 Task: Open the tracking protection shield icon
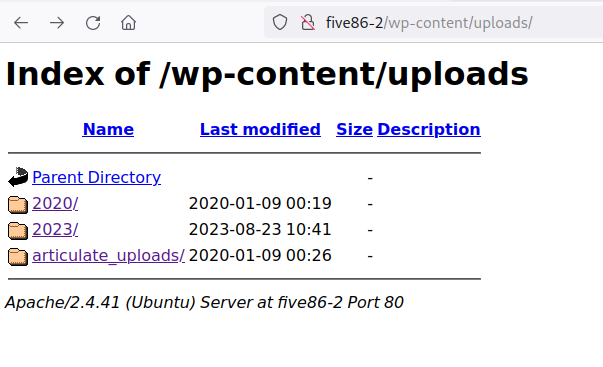(x=280, y=23)
